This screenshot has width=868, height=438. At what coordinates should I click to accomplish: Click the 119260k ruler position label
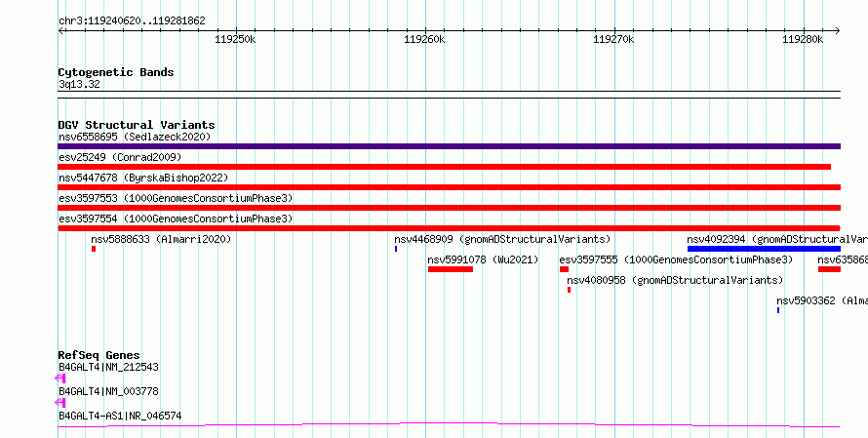click(x=424, y=40)
